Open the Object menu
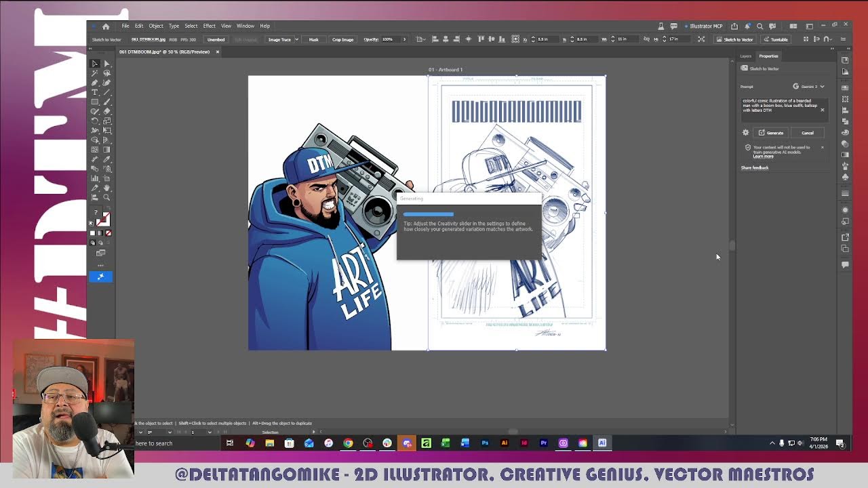868x488 pixels. 156,26
